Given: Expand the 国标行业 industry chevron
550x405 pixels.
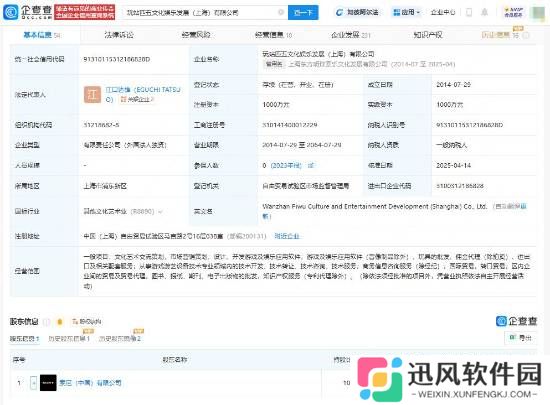Looking at the screenshot, I should tap(161, 211).
